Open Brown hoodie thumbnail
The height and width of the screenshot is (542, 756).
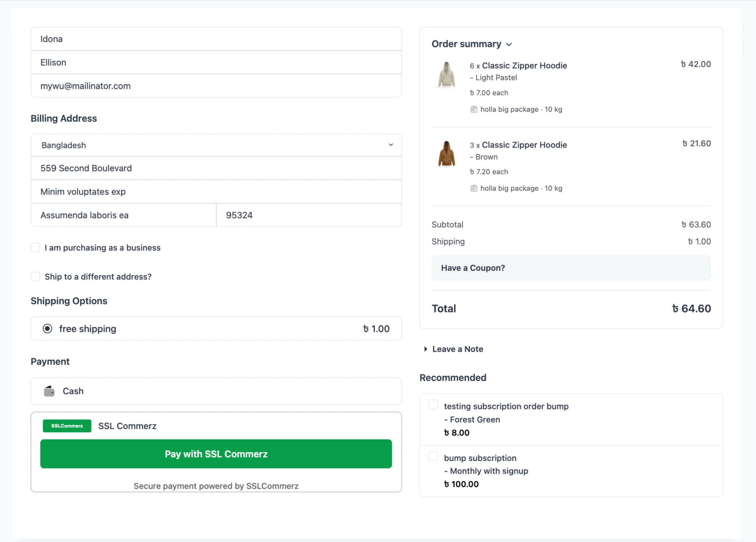pyautogui.click(x=447, y=153)
